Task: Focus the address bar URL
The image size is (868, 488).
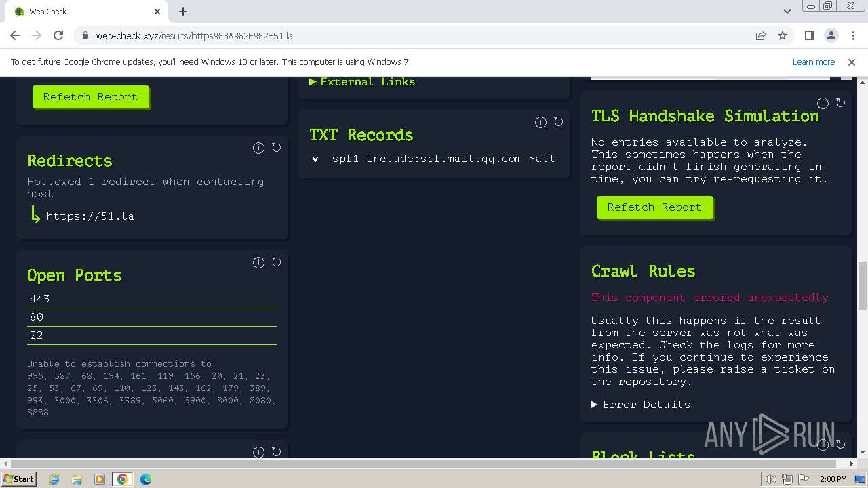Action: coord(194,36)
